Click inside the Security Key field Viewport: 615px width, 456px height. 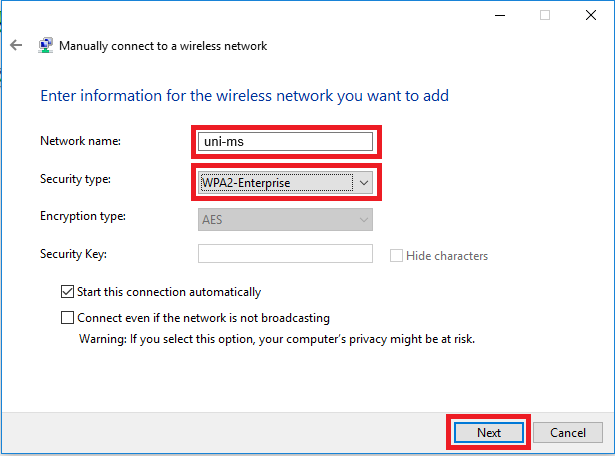coord(285,254)
